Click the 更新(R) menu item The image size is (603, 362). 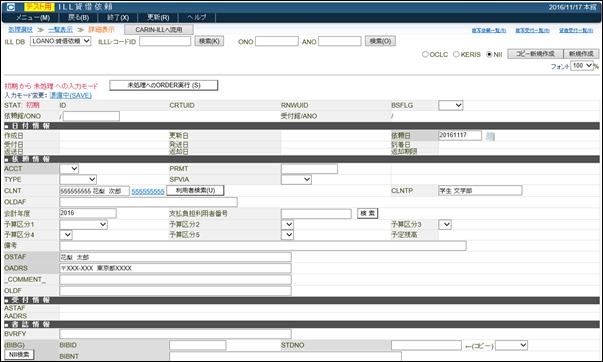coord(158,18)
